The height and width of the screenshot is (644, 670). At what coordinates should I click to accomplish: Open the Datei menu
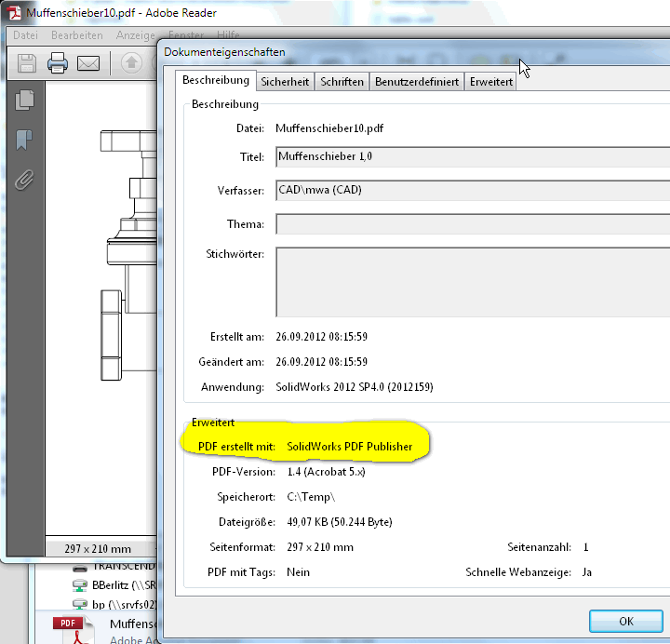point(25,35)
